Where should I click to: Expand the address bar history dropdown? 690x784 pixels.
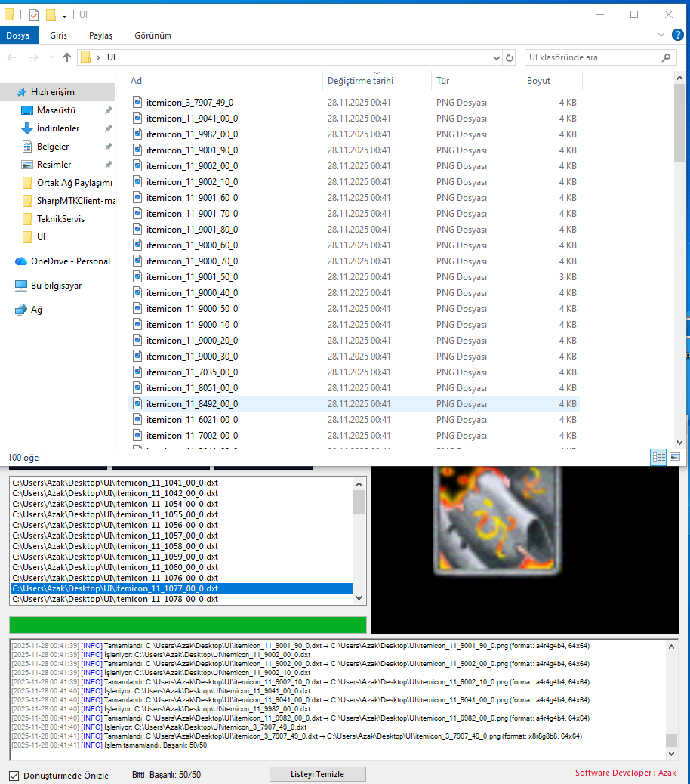(x=496, y=57)
